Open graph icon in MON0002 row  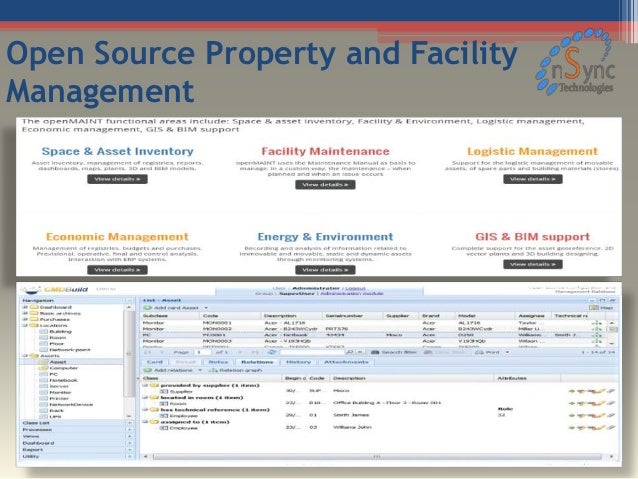pos(596,329)
